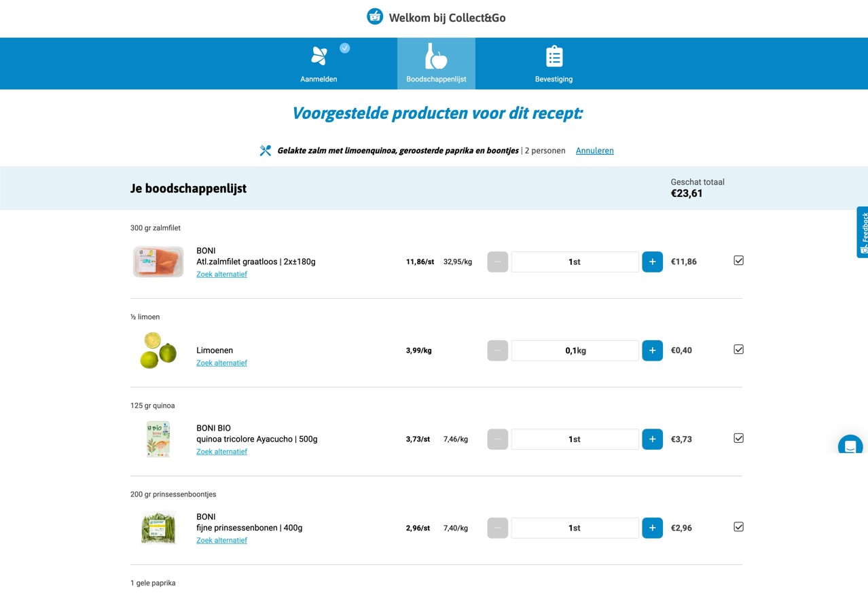Uncheck the Atl.zalmfilet graatloos item
The height and width of the screenshot is (595, 868).
[738, 259]
